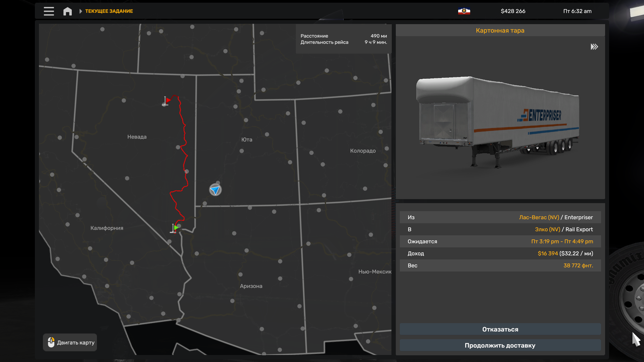
Task: Click the Rail Export company name
Action: (579, 229)
